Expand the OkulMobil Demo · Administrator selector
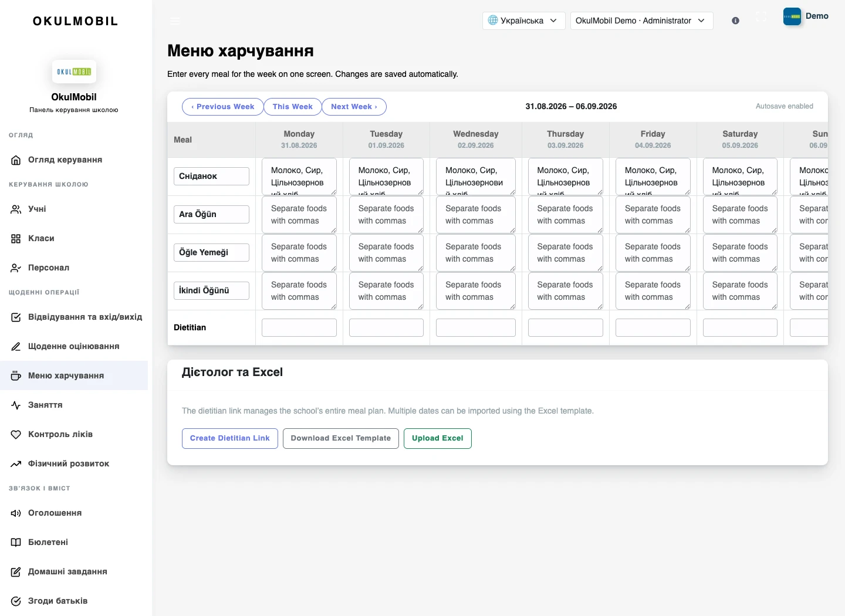 pyautogui.click(x=642, y=21)
